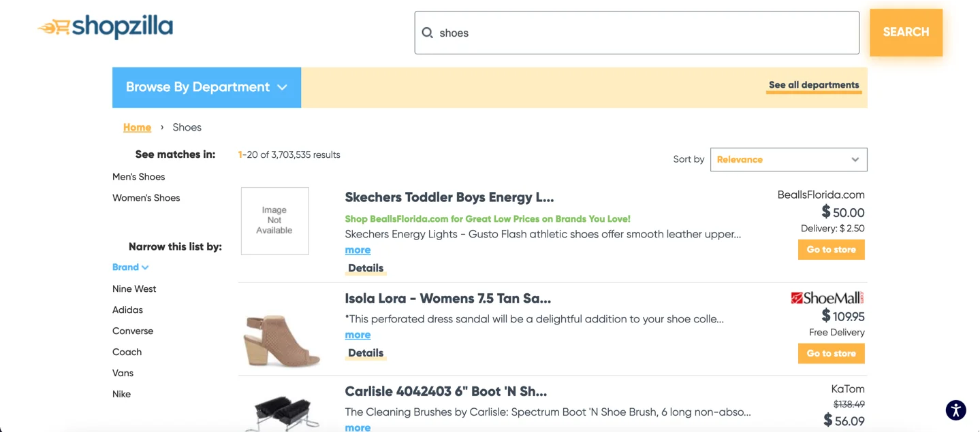Select the Women's Shoes category
The image size is (980, 432).
point(146,197)
